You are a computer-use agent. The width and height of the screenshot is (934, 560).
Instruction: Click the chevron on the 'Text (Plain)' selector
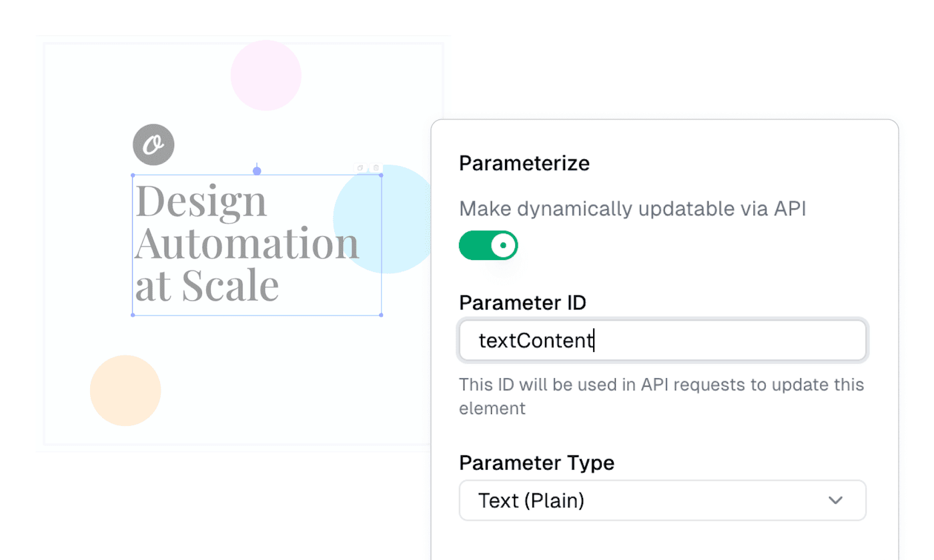point(836,501)
